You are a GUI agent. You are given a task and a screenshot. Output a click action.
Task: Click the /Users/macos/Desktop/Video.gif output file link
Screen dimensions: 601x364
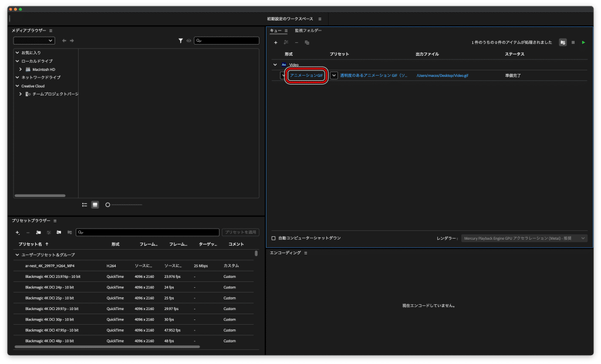coord(442,76)
